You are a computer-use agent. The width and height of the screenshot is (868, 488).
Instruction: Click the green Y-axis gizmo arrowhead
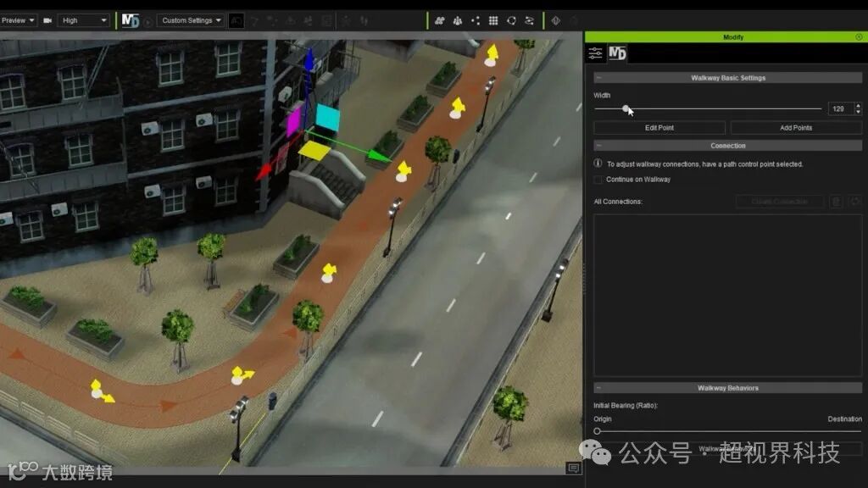point(381,156)
